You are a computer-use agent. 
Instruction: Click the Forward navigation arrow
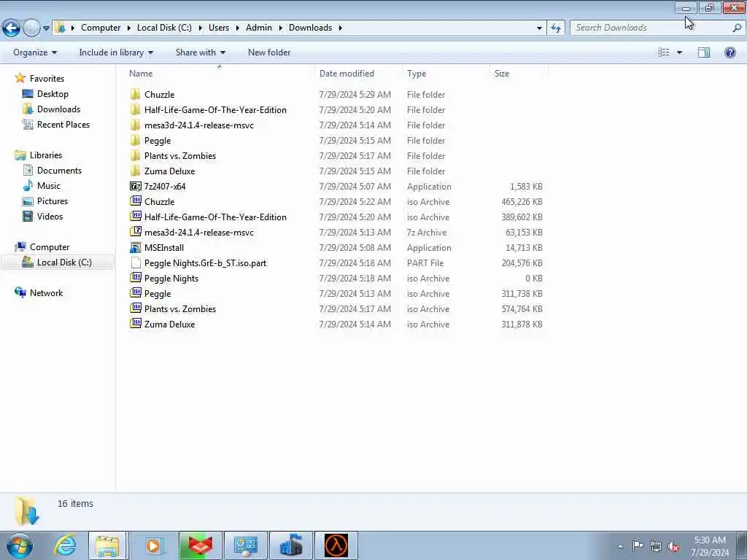click(31, 28)
